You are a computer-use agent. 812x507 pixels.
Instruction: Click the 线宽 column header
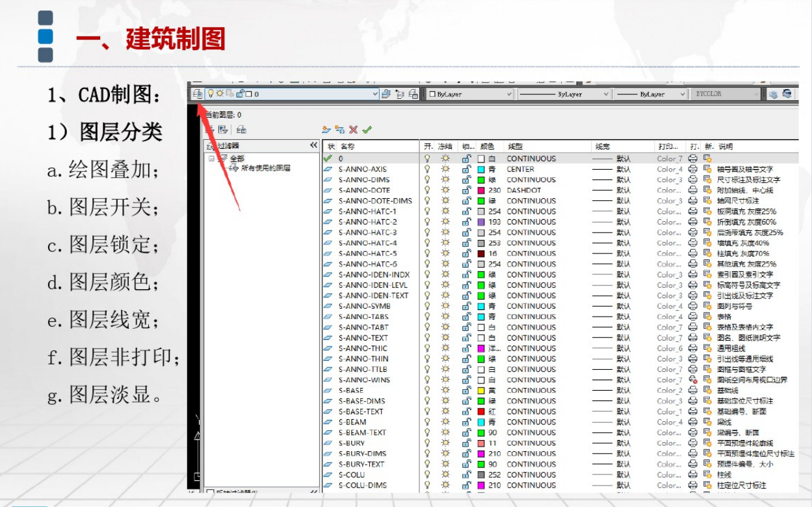click(x=603, y=146)
